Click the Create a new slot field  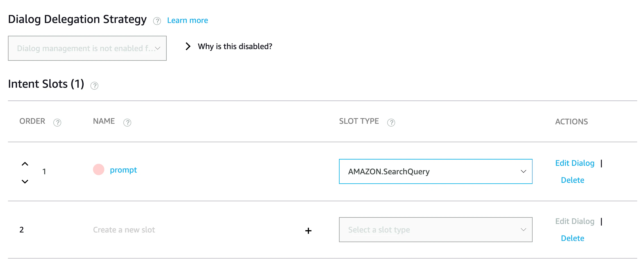pos(196,230)
